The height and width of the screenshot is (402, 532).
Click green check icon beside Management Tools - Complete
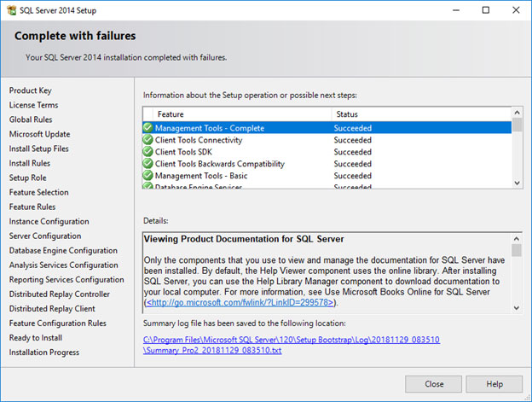pyautogui.click(x=148, y=128)
